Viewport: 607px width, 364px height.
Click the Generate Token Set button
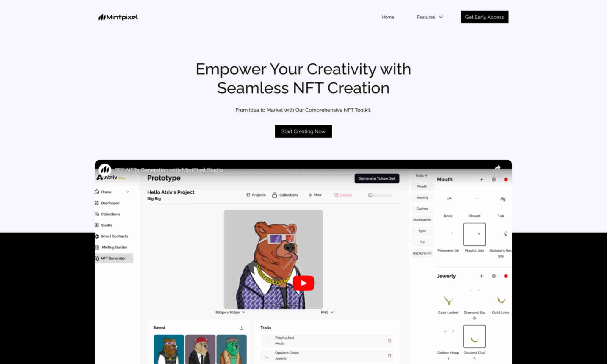coord(376,178)
